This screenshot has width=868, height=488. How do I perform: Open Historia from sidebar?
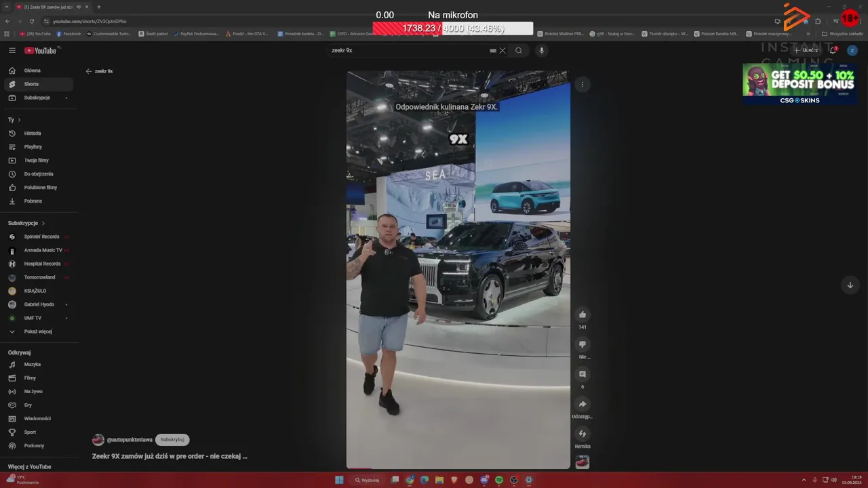click(x=39, y=134)
